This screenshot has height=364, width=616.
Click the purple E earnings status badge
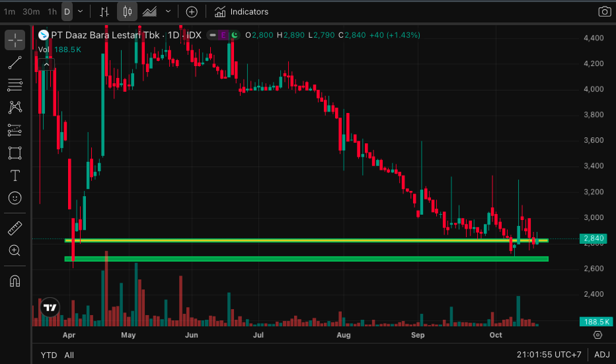pos(223,35)
